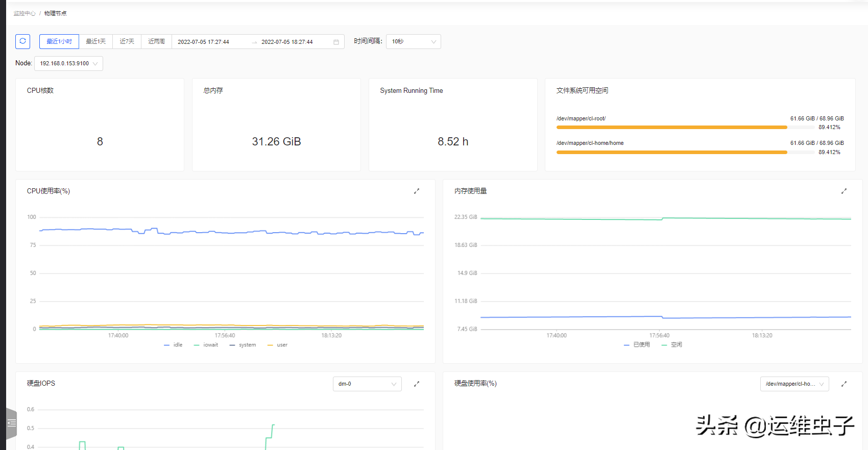The image size is (868, 450).
Task: Click the /dev/mapper/cl-root/ label
Action: coord(581,118)
